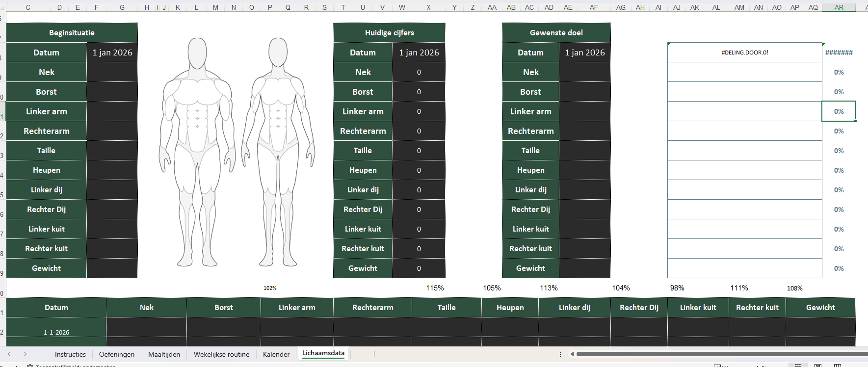The width and height of the screenshot is (868, 367).
Task: Click the empty Taille value cell in Beginsituatie
Action: pos(112,151)
